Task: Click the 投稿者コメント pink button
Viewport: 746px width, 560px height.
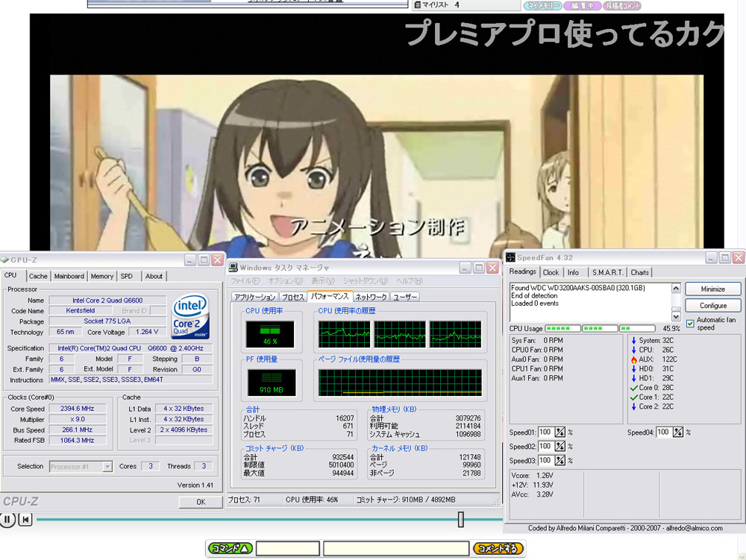Action: click(x=622, y=6)
